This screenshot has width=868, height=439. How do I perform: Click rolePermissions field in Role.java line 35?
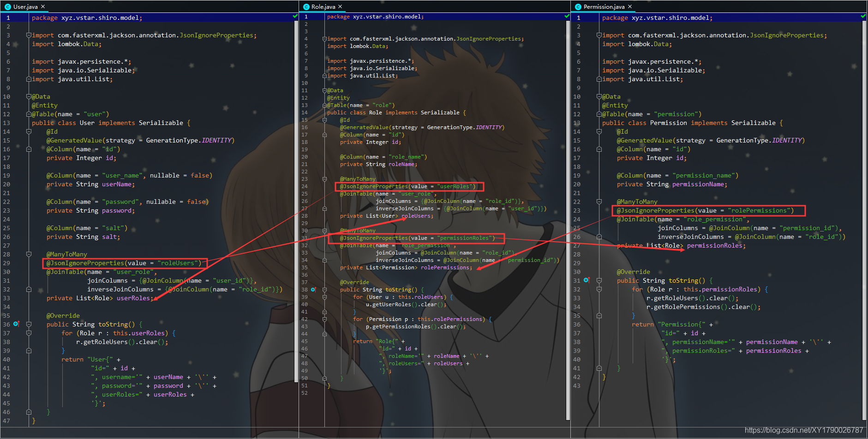click(x=445, y=267)
